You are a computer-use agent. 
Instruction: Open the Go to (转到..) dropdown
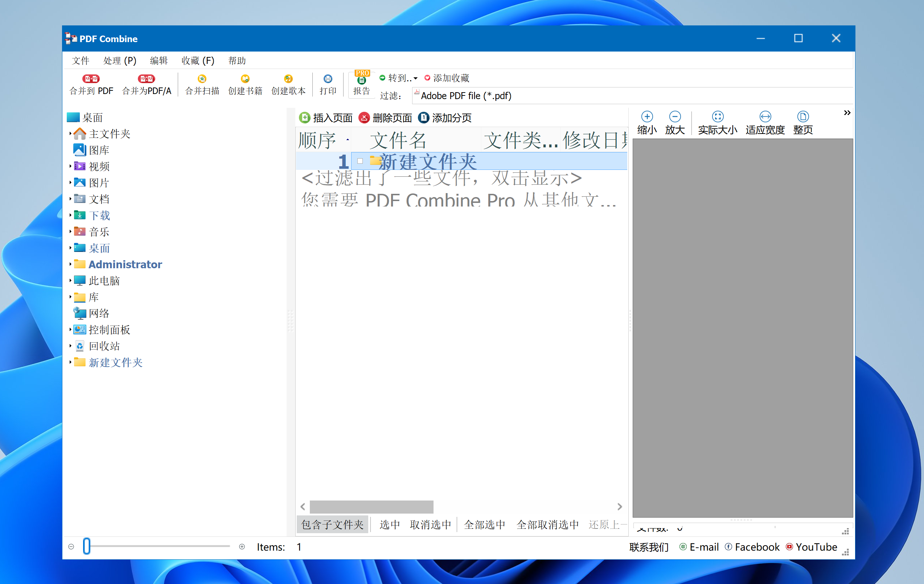[x=398, y=78]
